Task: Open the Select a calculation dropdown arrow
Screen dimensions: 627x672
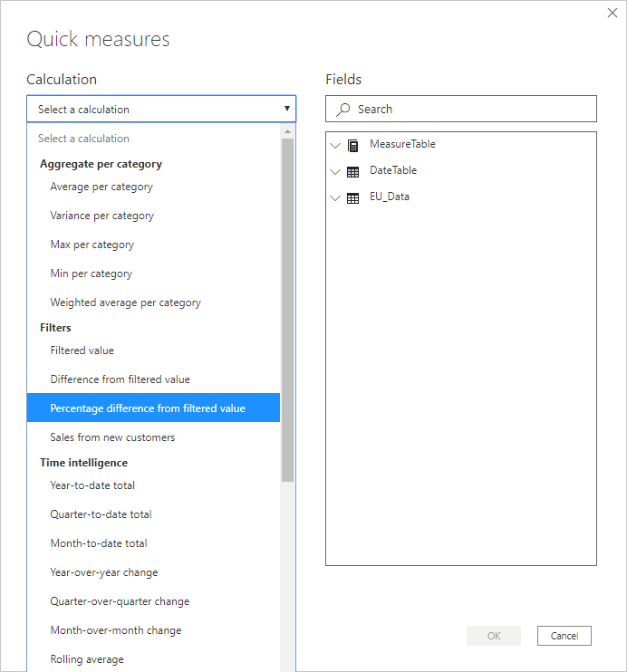Action: 287,109
